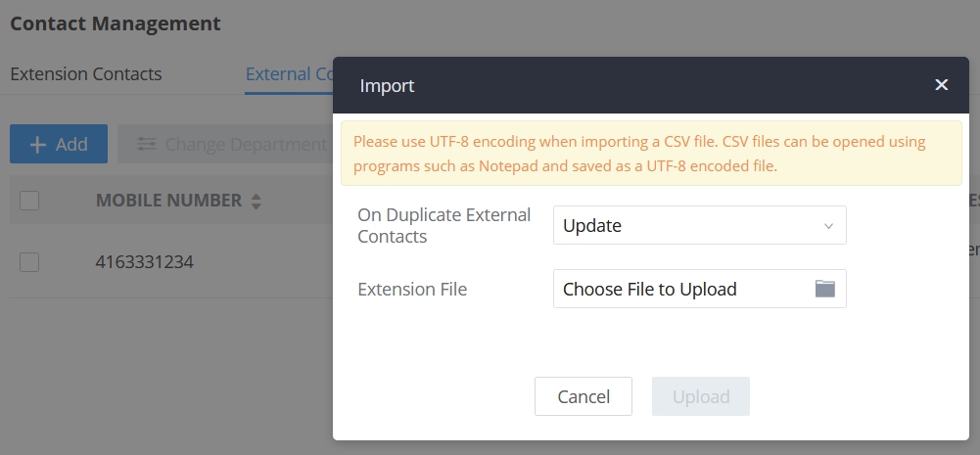The width and height of the screenshot is (980, 455).
Task: Click the Change Department sliders icon
Action: 147,145
